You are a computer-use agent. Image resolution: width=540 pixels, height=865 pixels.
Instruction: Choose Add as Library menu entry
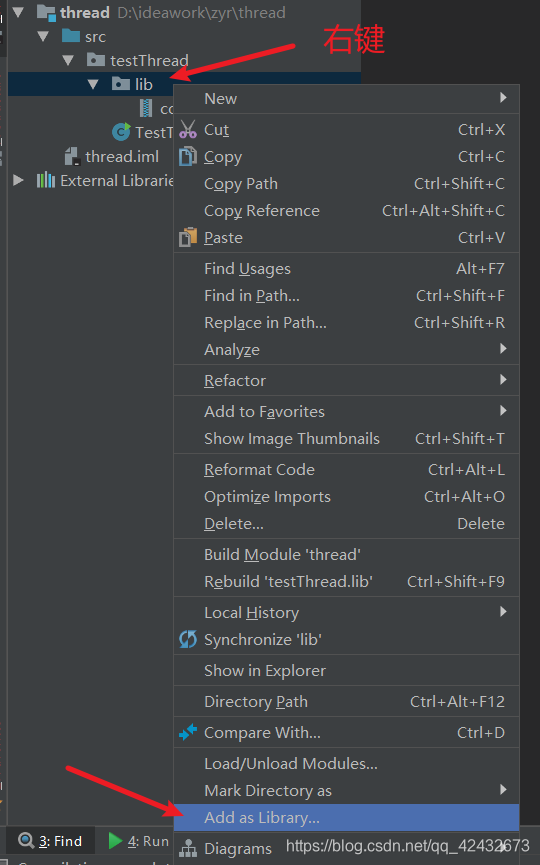tap(346, 817)
